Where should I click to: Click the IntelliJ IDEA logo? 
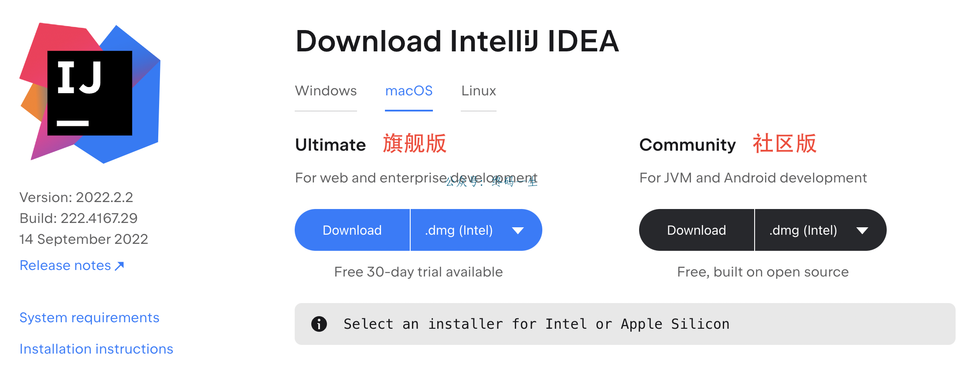pyautogui.click(x=90, y=93)
